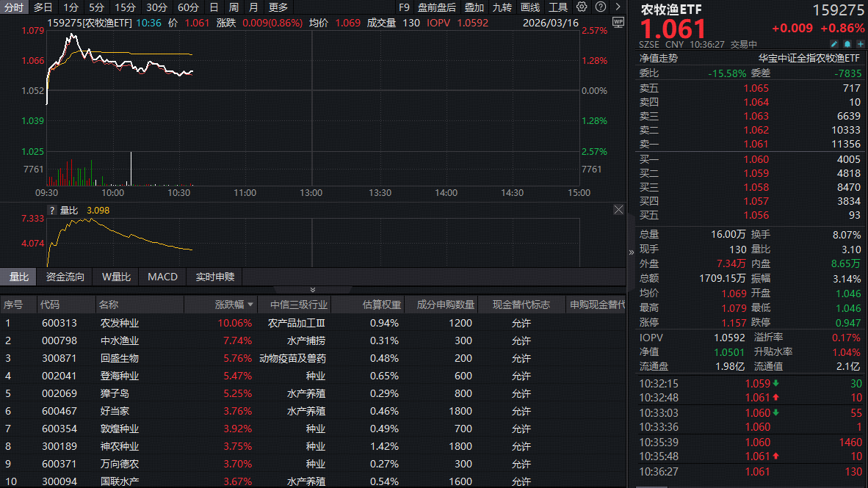This screenshot has height=488, width=868.
Task: Toggle 盘前盘后 pre/post market display
Action: click(x=437, y=7)
